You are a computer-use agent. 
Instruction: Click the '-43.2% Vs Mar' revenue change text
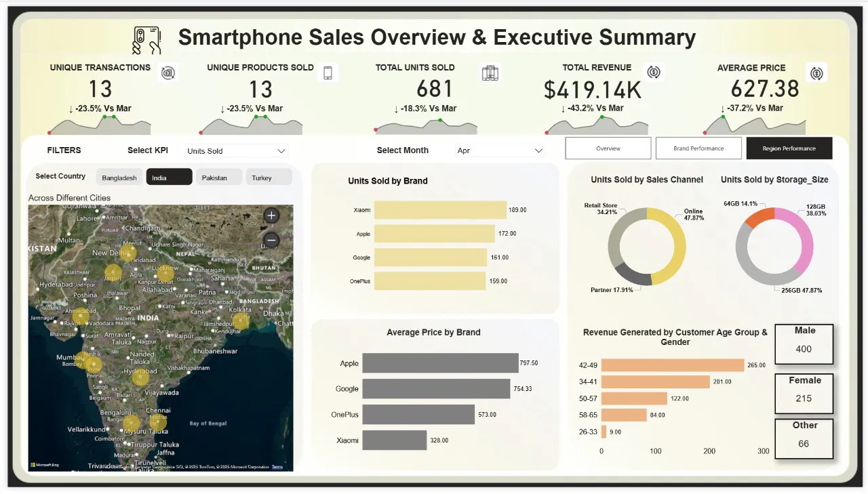coord(593,108)
